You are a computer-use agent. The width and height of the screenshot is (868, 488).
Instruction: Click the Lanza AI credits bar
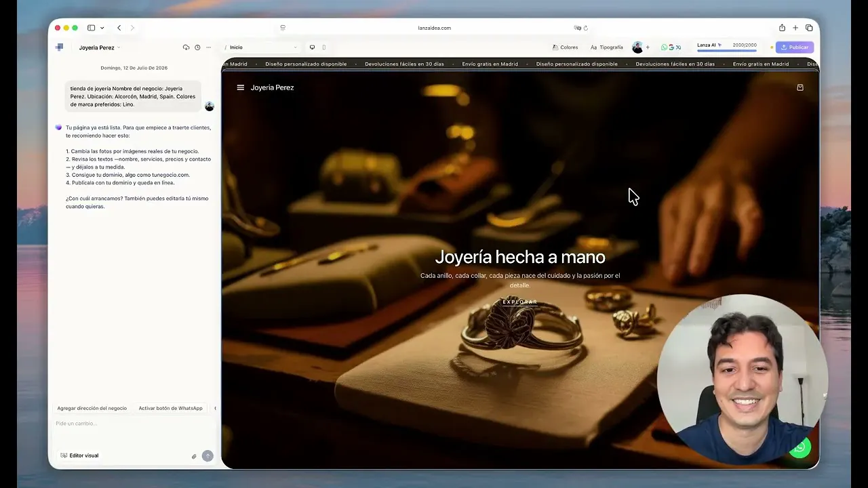727,47
